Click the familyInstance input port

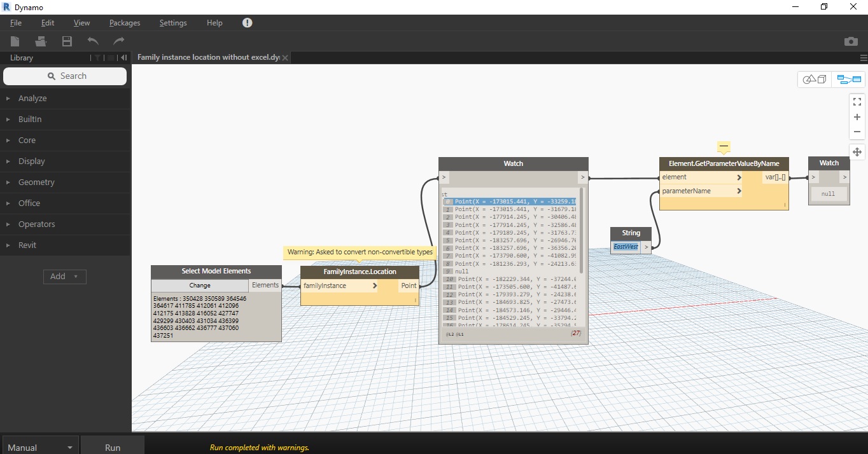point(340,286)
